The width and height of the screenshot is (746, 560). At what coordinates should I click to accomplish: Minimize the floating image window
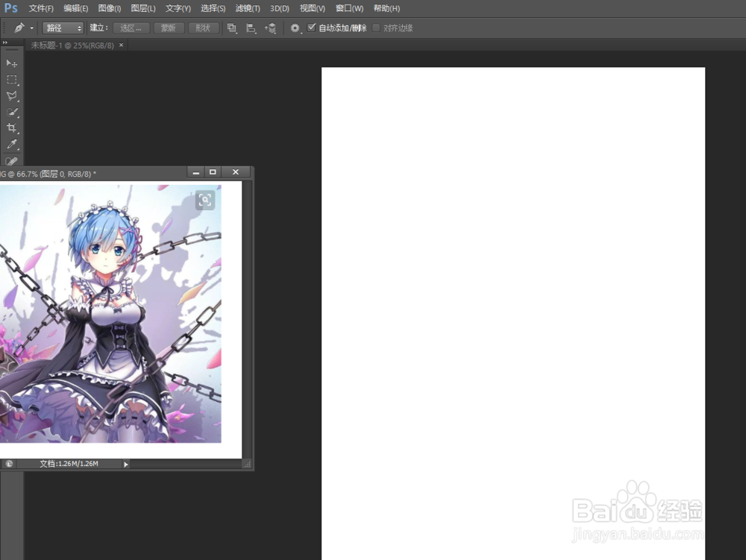coord(195,172)
